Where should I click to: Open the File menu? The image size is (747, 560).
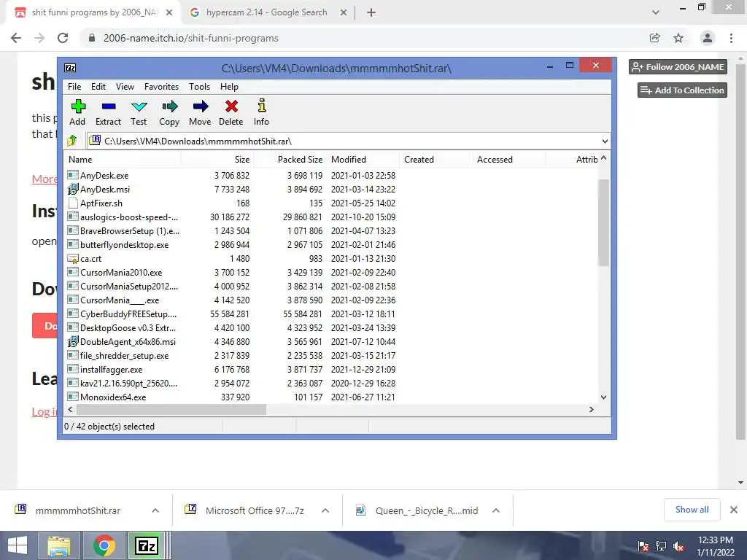point(74,87)
